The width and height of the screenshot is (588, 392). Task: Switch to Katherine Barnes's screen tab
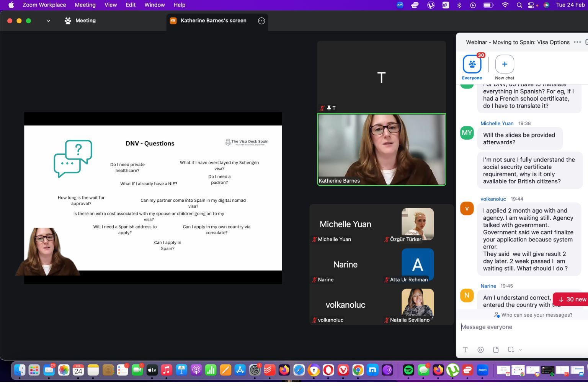[213, 21]
